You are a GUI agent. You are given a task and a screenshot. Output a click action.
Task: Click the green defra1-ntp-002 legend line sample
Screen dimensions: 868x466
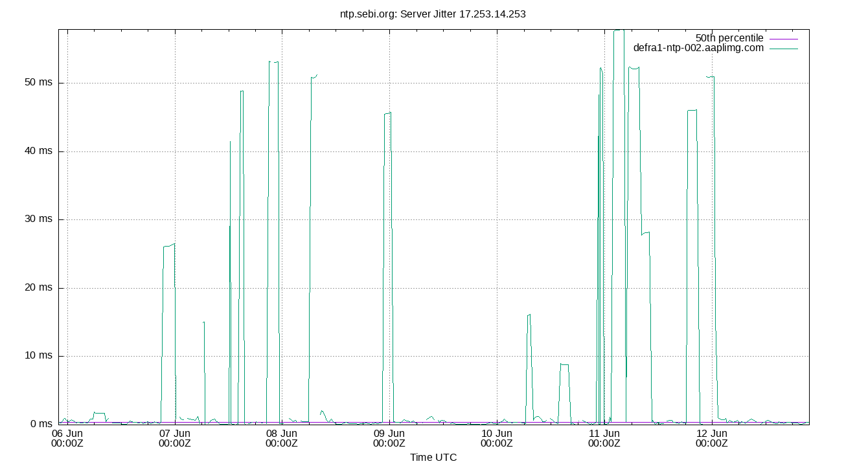784,49
